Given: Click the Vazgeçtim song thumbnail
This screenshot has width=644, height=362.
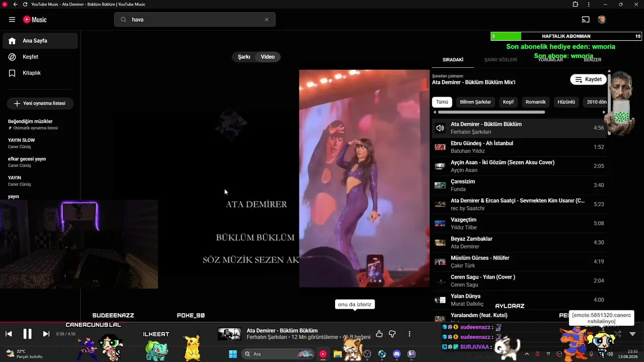Looking at the screenshot, I should [x=440, y=224].
